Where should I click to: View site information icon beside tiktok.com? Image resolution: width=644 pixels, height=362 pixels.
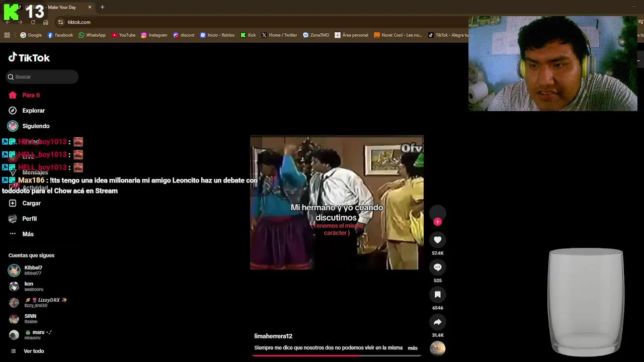pyautogui.click(x=60, y=22)
